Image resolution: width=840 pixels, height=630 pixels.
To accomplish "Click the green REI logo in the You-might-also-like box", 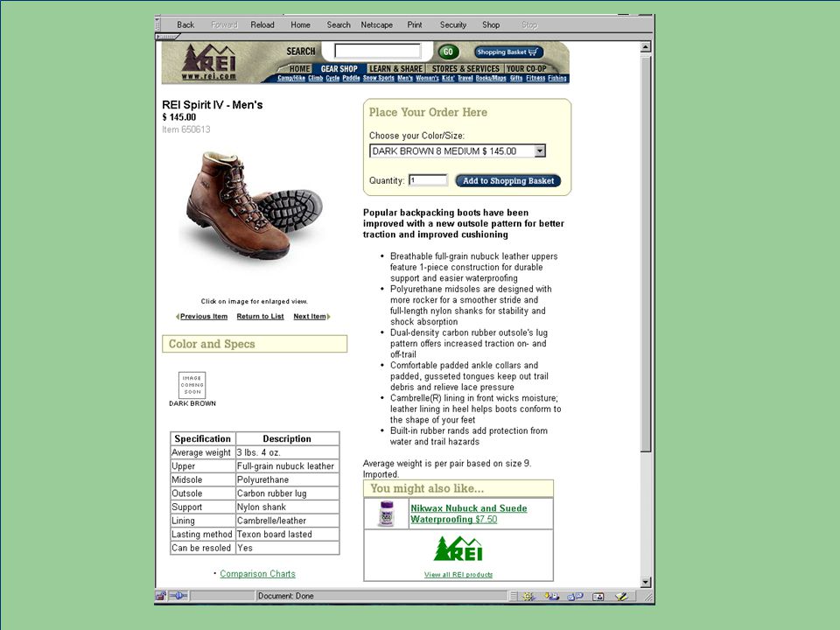I will tap(458, 549).
